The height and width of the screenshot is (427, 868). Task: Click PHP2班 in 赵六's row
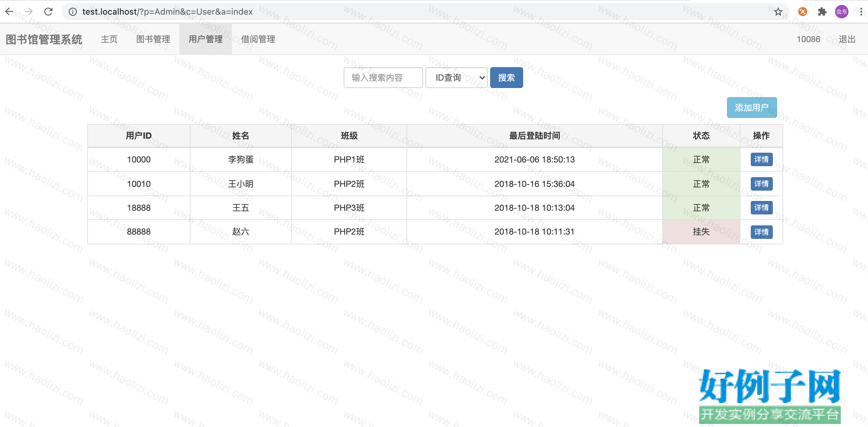click(349, 232)
